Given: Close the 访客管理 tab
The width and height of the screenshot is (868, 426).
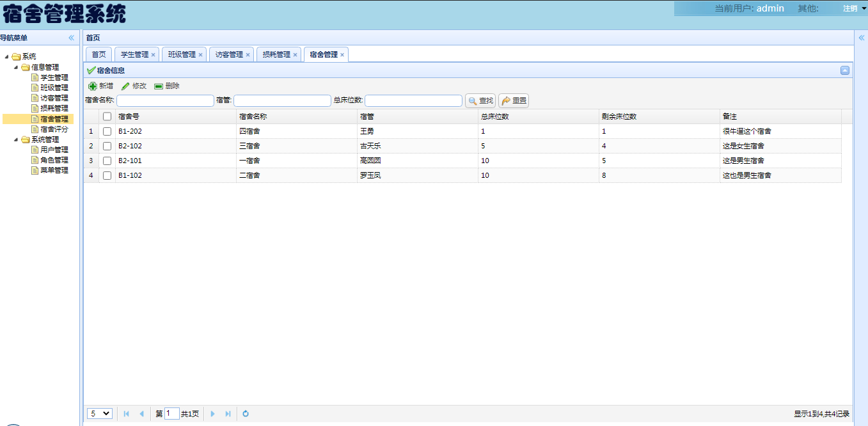Looking at the screenshot, I should click(248, 55).
